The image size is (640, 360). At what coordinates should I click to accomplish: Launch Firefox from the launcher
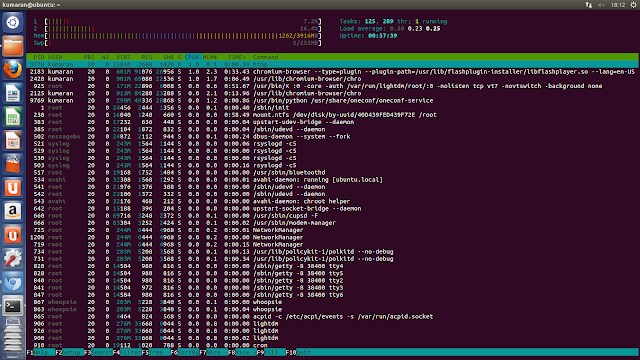tap(13, 69)
